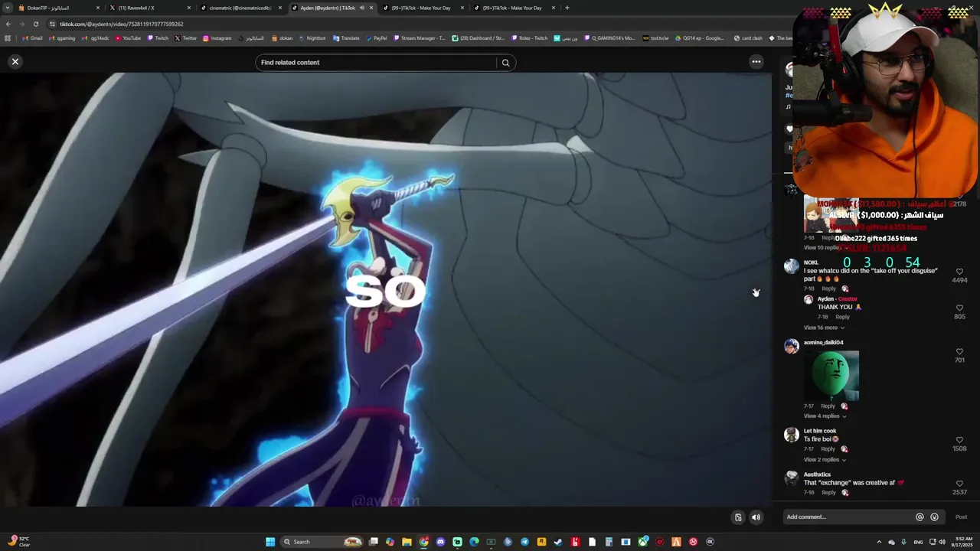Open the Twitch bookmark
980x551 pixels.
pos(158,38)
